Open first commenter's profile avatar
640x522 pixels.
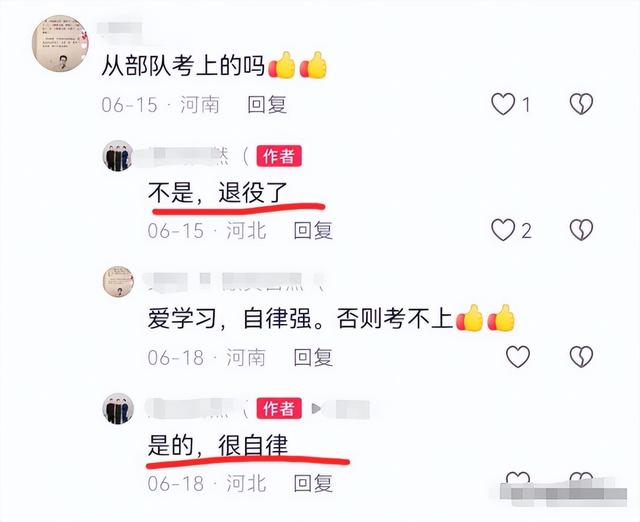point(60,43)
